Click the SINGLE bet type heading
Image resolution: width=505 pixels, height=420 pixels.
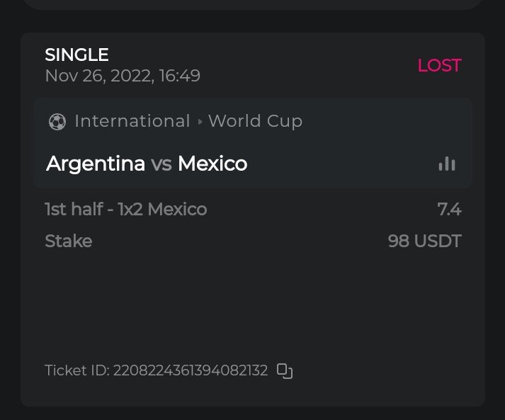pyautogui.click(x=76, y=55)
